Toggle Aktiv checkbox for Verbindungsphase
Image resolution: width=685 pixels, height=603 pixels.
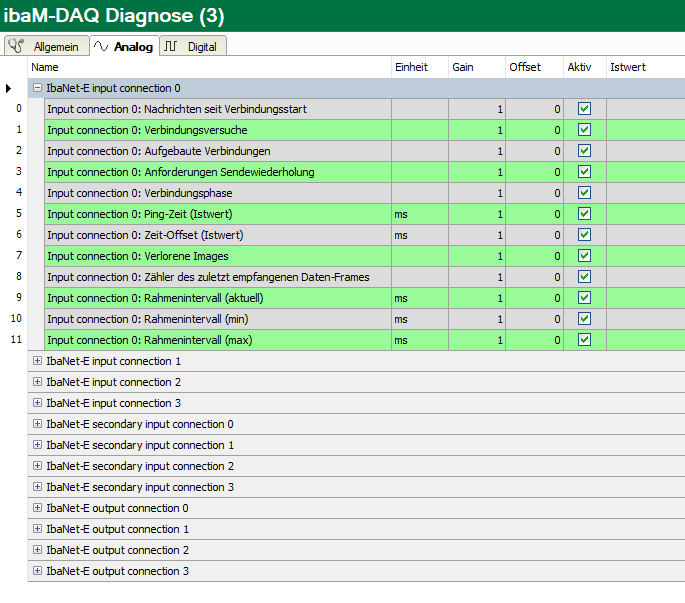pyautogui.click(x=585, y=193)
